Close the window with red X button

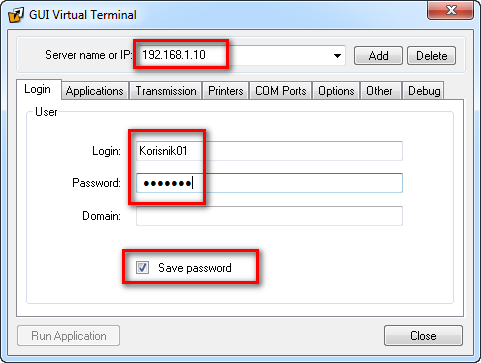click(x=451, y=10)
